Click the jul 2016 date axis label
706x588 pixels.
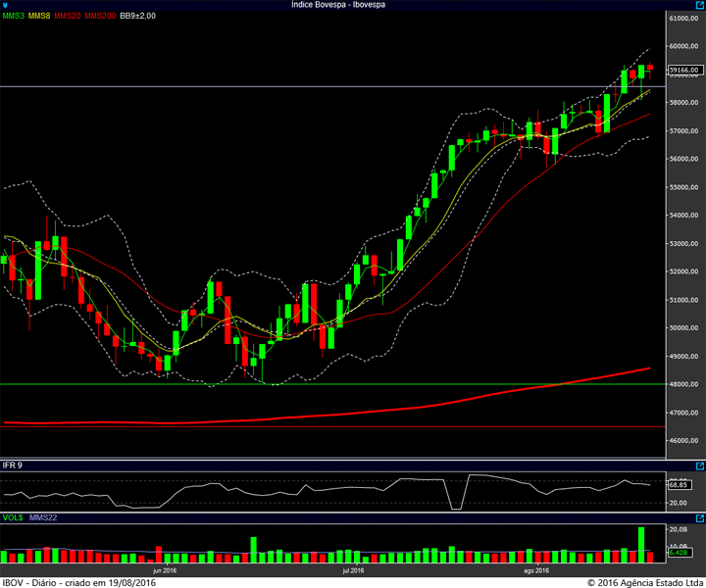click(x=353, y=571)
